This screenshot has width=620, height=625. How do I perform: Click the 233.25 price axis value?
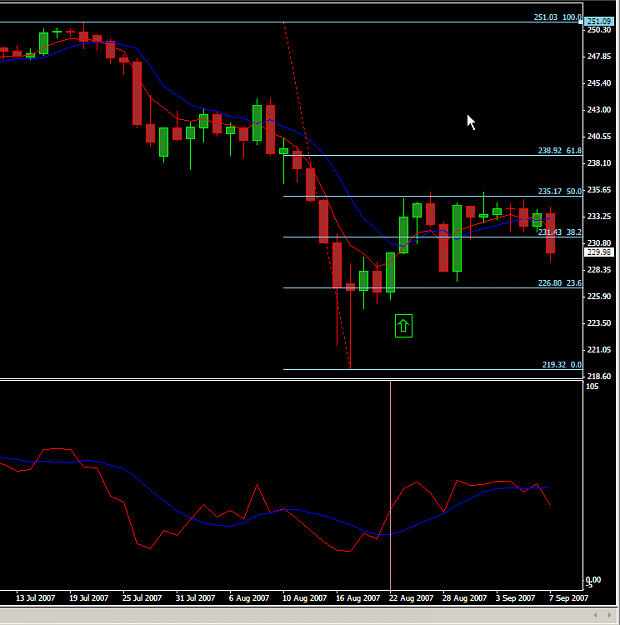pos(599,216)
